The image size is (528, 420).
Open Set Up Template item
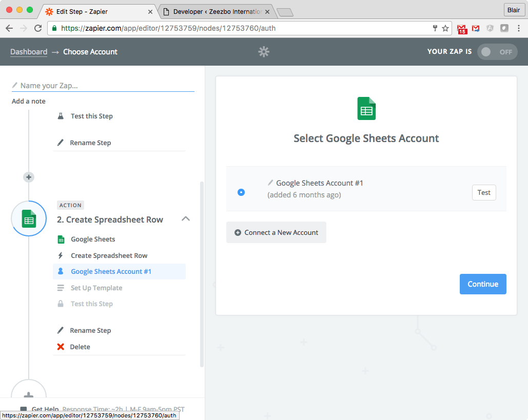click(x=96, y=288)
